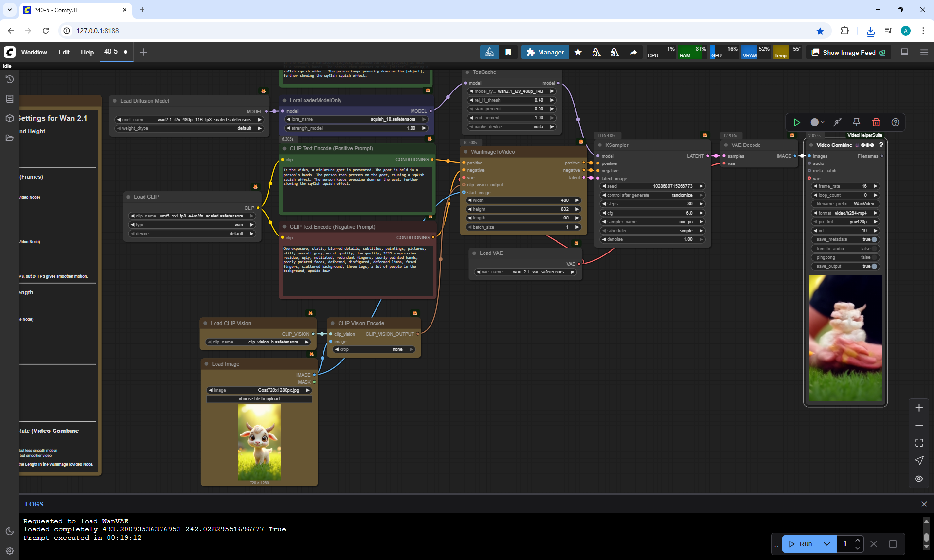Toggle save_output switch in Video Combine
The height and width of the screenshot is (560, 934).
pos(874,266)
